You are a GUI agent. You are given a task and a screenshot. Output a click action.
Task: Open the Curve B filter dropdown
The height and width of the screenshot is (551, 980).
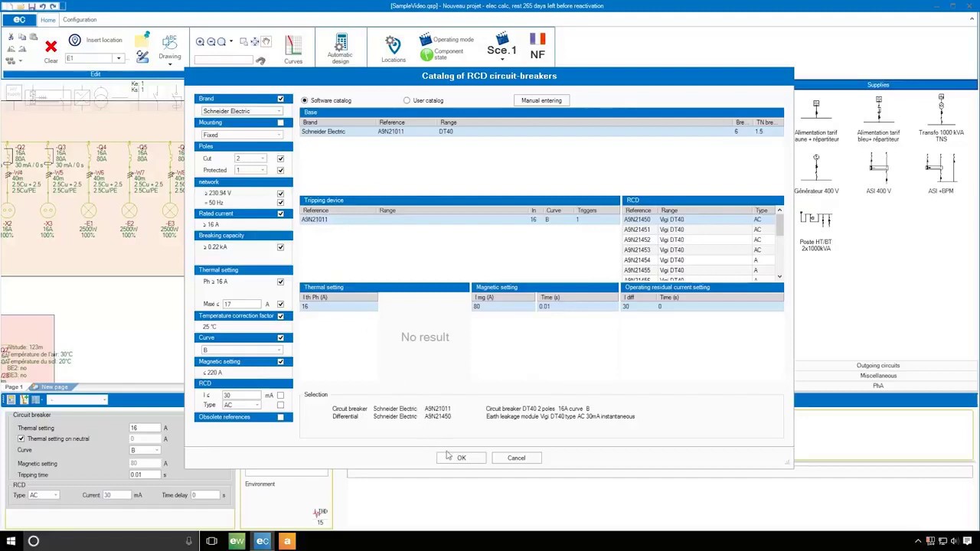pyautogui.click(x=241, y=350)
